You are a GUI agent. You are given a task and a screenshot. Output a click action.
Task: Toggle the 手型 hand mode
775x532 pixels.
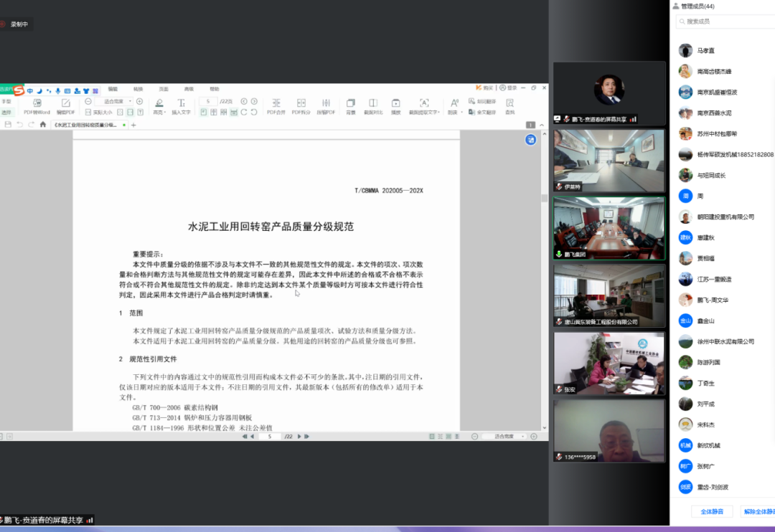click(6, 101)
